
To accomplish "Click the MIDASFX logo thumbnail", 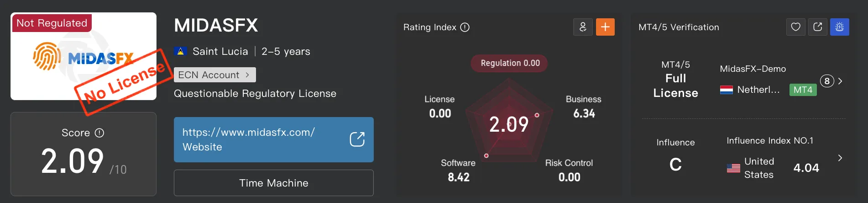I will coord(84,56).
